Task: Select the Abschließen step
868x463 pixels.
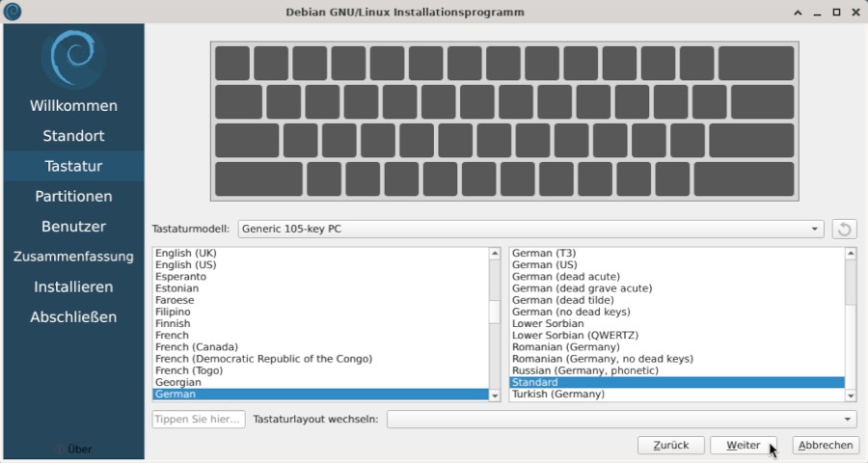Action: [x=73, y=316]
